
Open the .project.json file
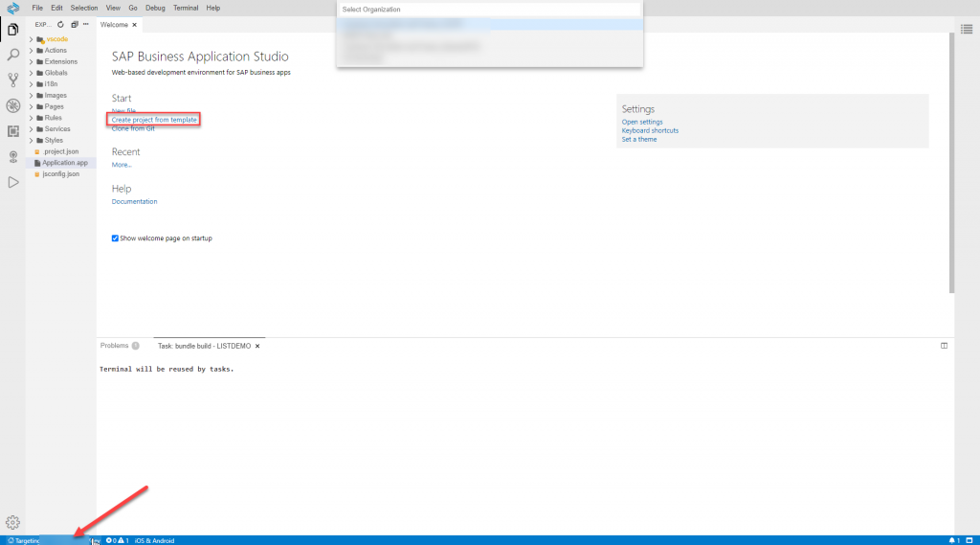(x=60, y=151)
